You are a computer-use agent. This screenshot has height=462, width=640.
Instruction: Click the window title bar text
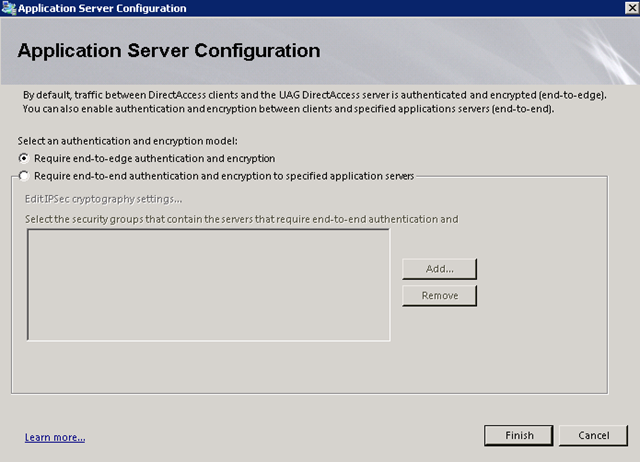102,8
